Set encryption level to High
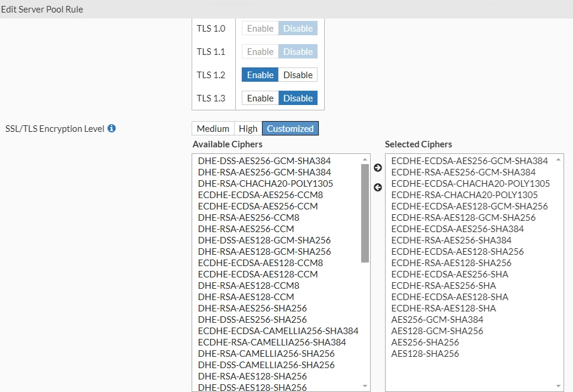Screen dimensions: 573x392 [x=248, y=129]
